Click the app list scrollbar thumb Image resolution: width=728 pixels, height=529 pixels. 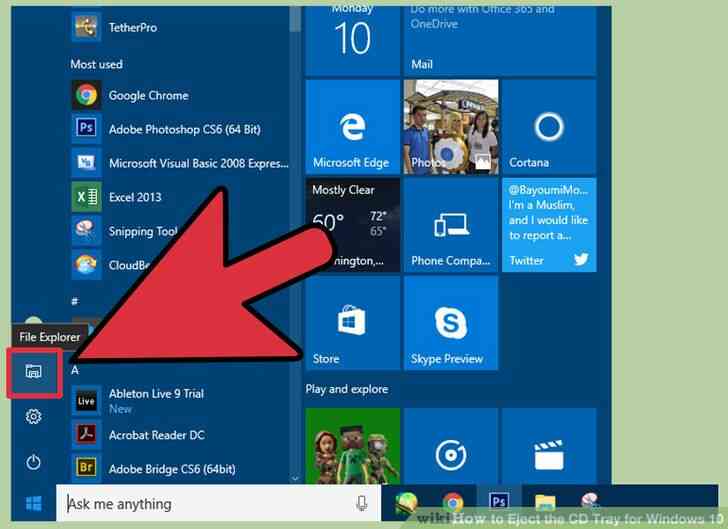[x=295, y=19]
